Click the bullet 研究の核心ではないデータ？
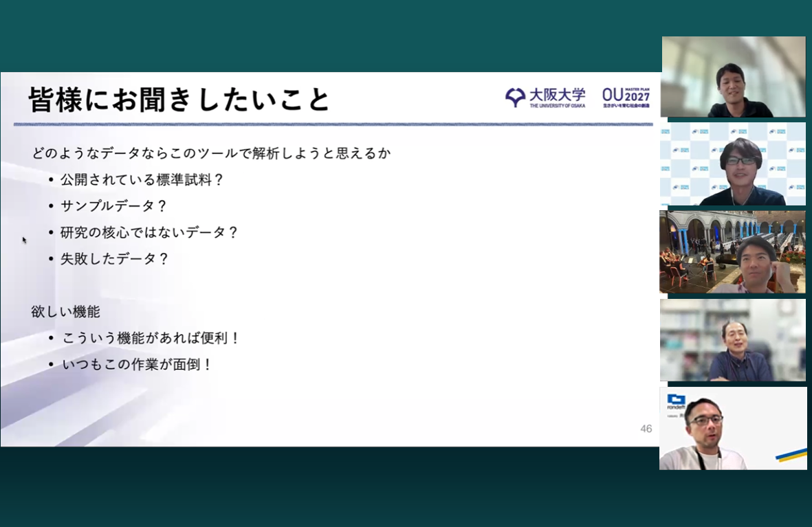This screenshot has width=812, height=527. (149, 232)
